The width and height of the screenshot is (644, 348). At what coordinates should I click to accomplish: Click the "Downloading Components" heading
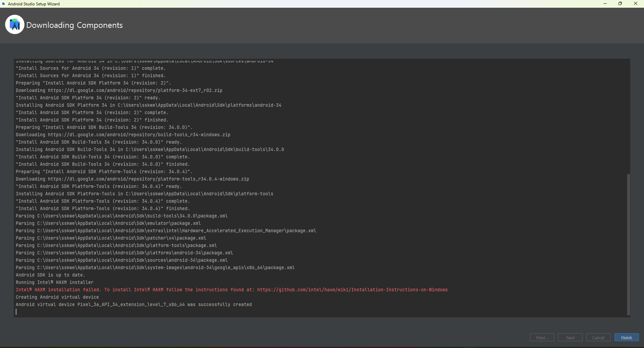(74, 25)
